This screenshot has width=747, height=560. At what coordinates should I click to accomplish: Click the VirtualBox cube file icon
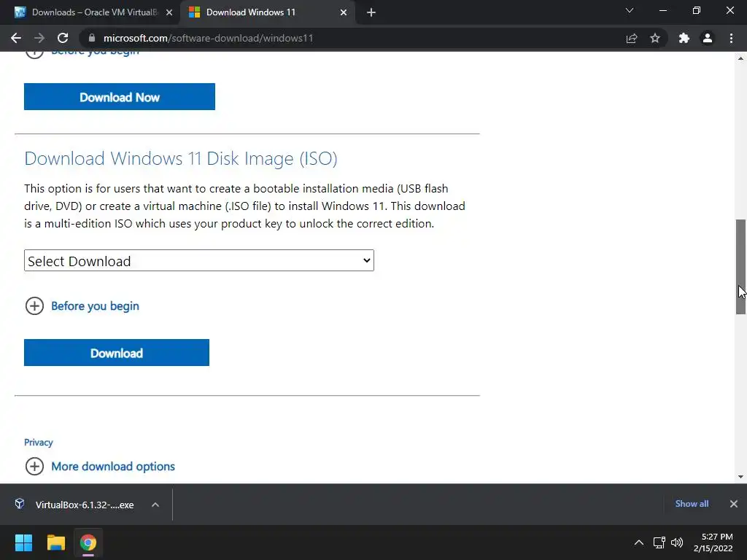[x=20, y=504]
